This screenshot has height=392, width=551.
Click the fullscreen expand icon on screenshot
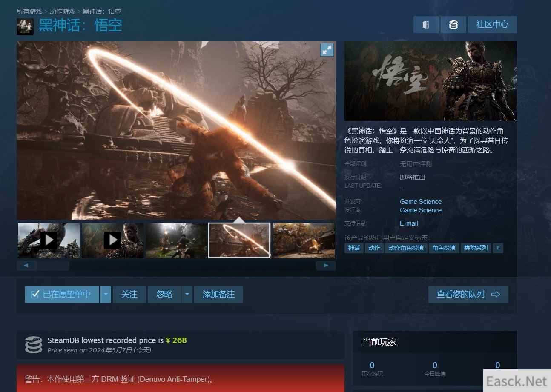327,50
